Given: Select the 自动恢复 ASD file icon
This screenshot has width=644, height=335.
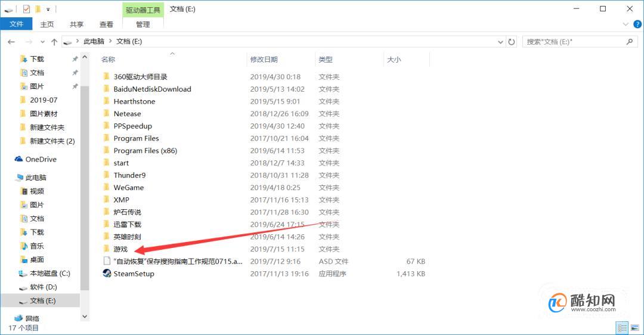Looking at the screenshot, I should pyautogui.click(x=107, y=261).
